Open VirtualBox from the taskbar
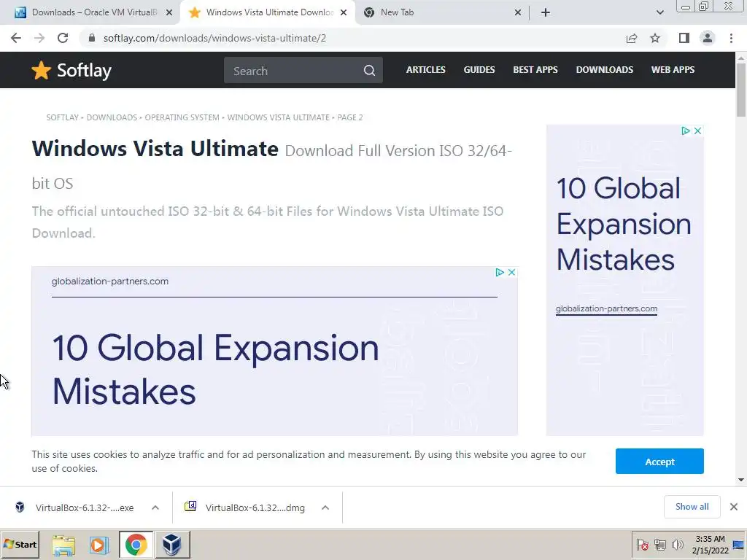The width and height of the screenshot is (747, 560). (172, 545)
